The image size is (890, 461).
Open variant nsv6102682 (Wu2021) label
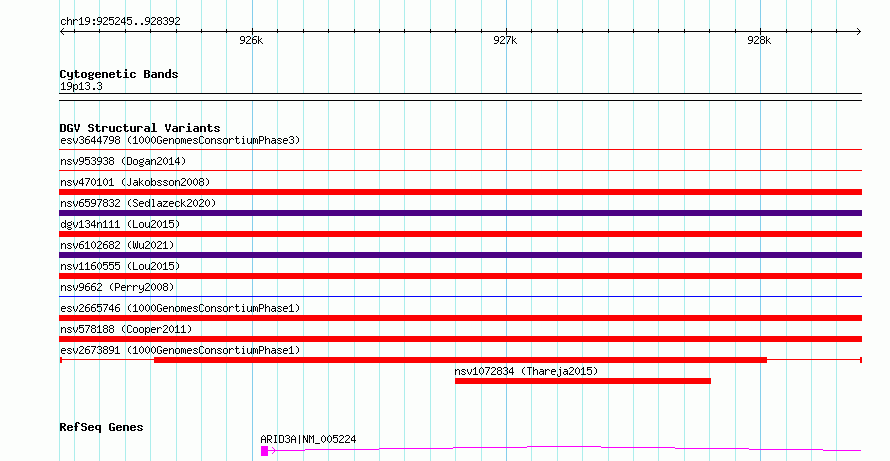point(117,245)
